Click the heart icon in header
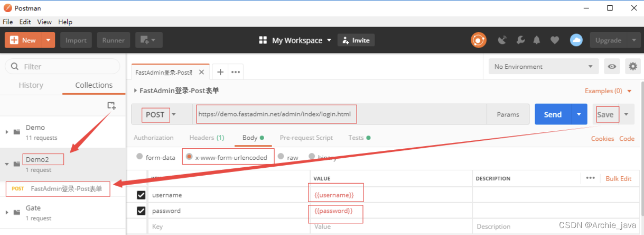The image size is (644, 235). 554,40
